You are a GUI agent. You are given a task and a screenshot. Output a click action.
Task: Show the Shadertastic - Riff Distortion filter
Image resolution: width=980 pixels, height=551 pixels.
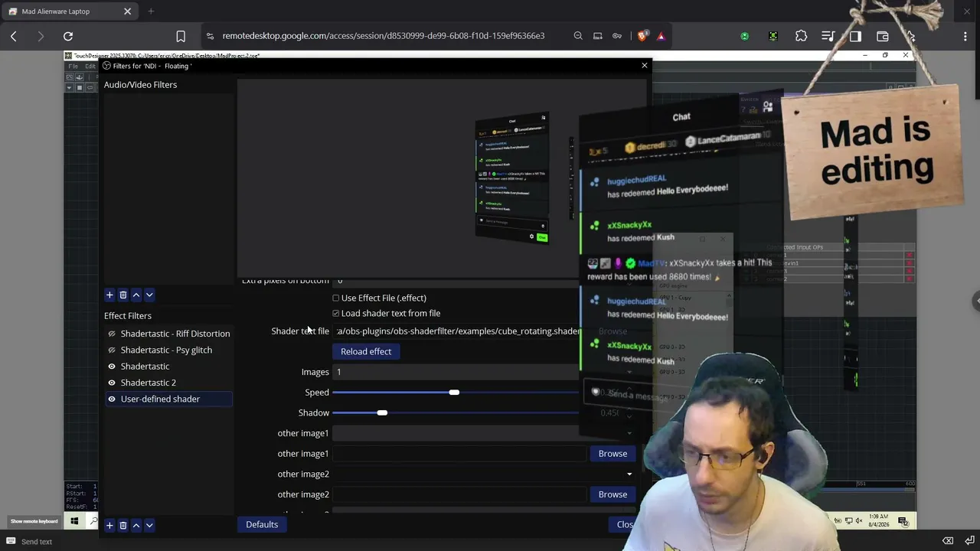point(112,334)
